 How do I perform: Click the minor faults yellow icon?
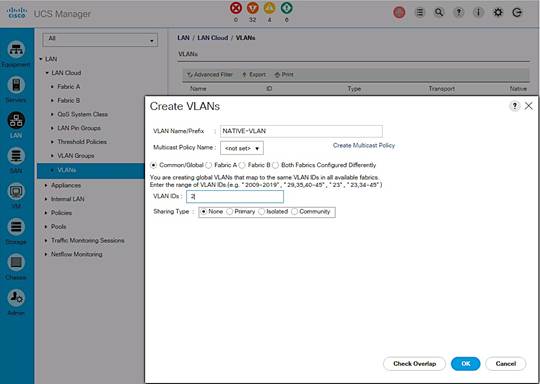[x=270, y=8]
